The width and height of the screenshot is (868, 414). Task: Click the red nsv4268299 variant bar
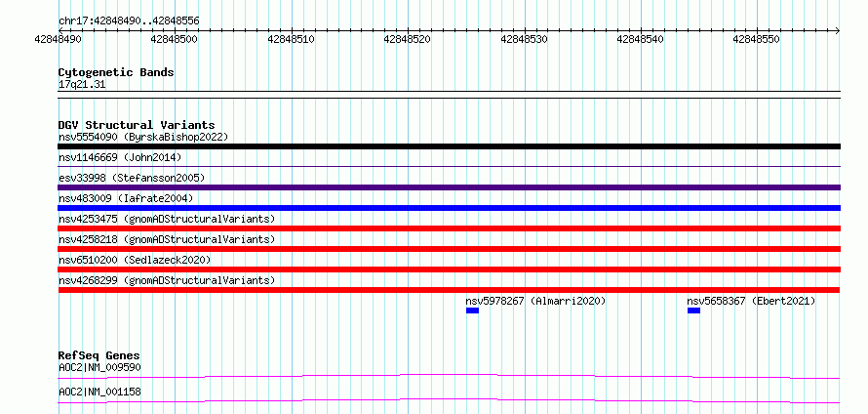coord(449,290)
